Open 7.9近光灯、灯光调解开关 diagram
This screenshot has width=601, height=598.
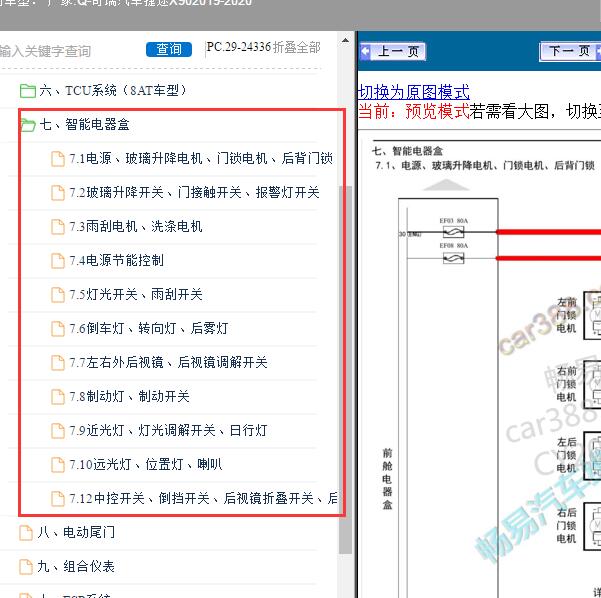click(x=168, y=430)
